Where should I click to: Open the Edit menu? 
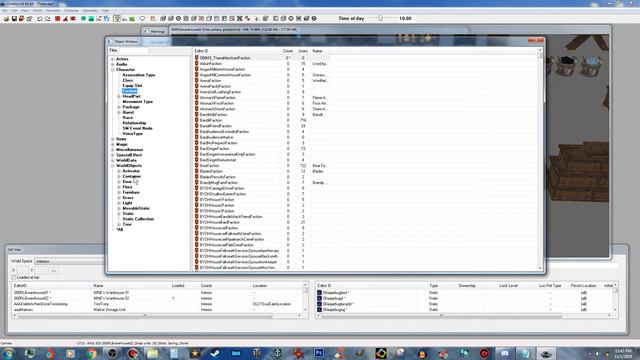pyautogui.click(x=15, y=10)
